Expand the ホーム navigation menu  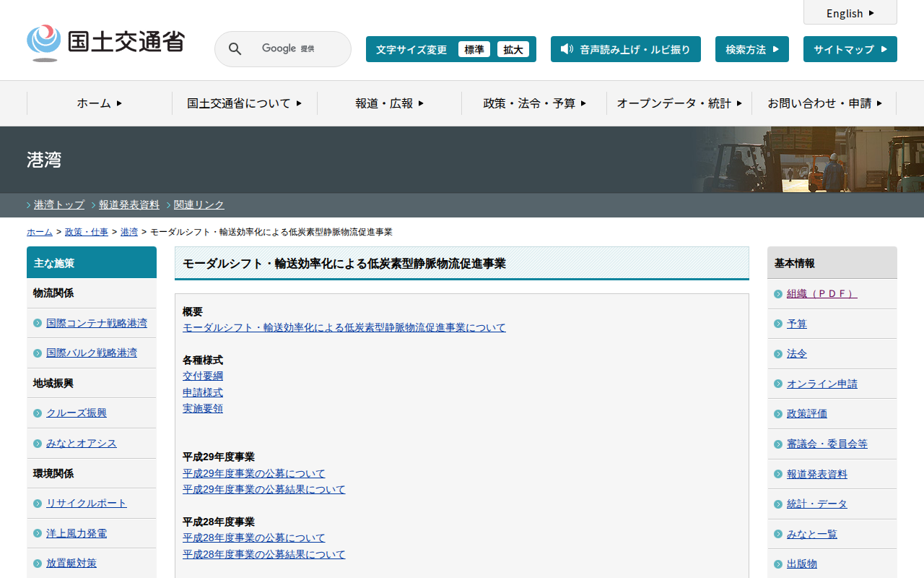tap(100, 103)
